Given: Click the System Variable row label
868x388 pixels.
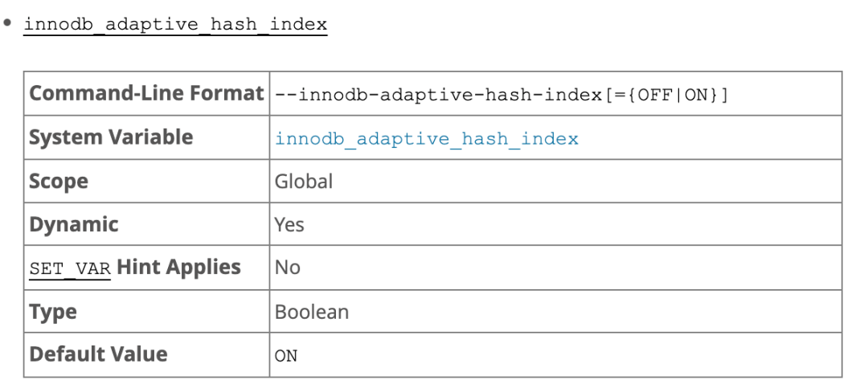Looking at the screenshot, I should (x=111, y=137).
